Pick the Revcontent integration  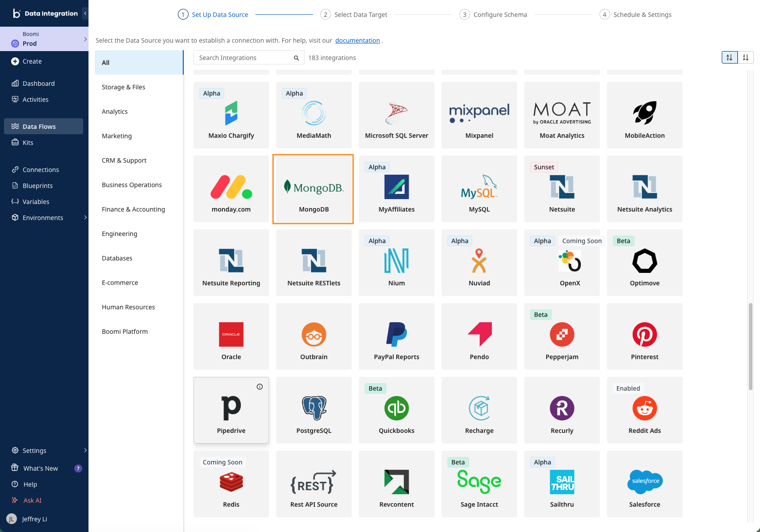click(397, 484)
